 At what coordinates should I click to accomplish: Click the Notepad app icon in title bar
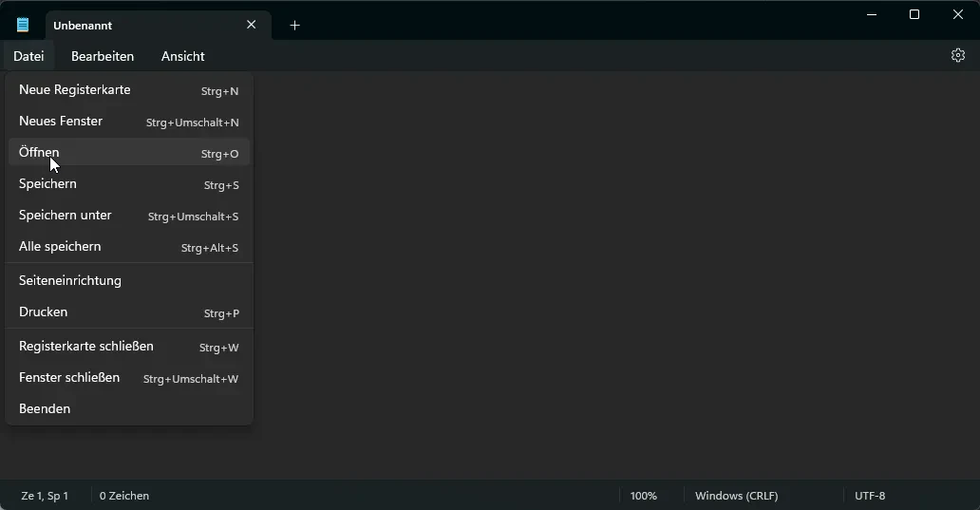point(23,25)
